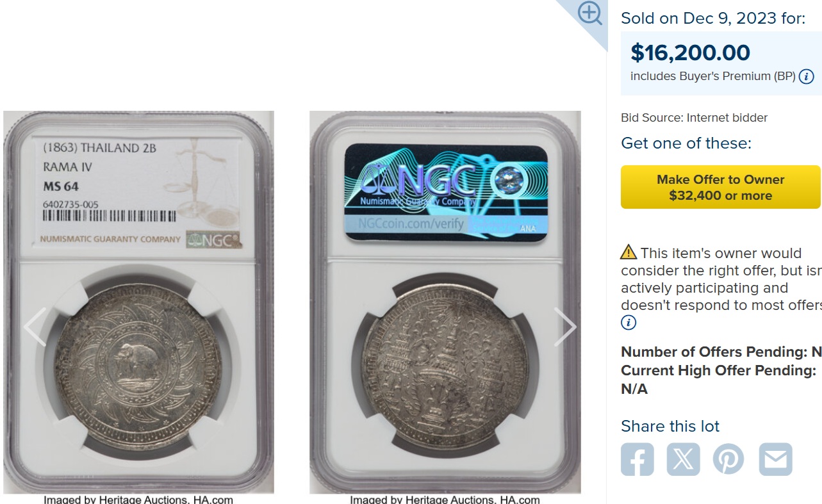The image size is (822, 504).
Task: Click the NGC hologram label on the reverse slab
Action: [x=446, y=193]
